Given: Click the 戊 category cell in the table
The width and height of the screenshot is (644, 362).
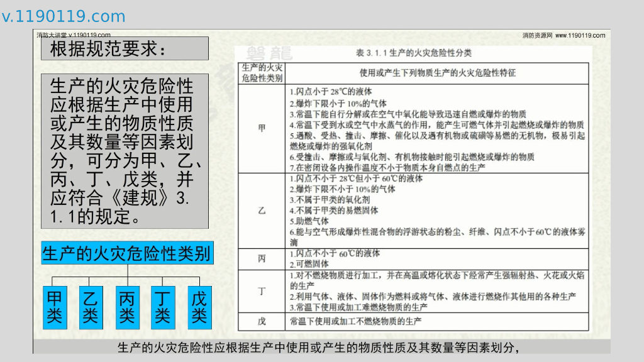Looking at the screenshot, I should (x=262, y=321).
